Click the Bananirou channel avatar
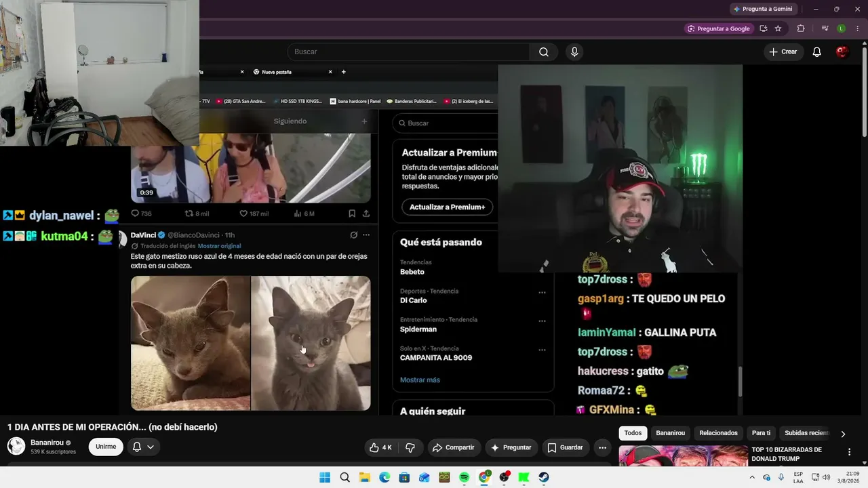The width and height of the screenshot is (868, 488). (x=16, y=447)
